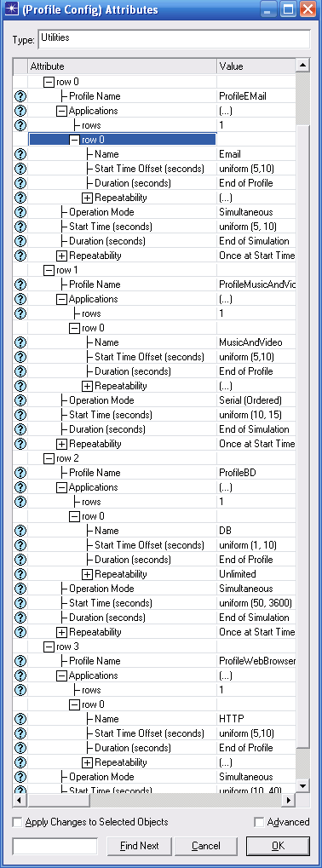This screenshot has height=868, width=322.
Task: Expand Repeatability below ProfileEMail Duration End of Simulation
Action: coord(61,256)
